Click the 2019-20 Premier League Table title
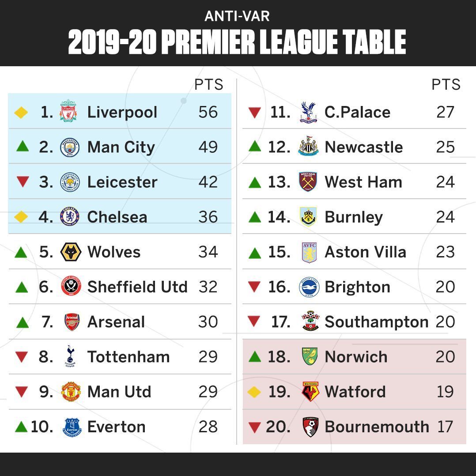The height and width of the screenshot is (476, 476). point(237,43)
